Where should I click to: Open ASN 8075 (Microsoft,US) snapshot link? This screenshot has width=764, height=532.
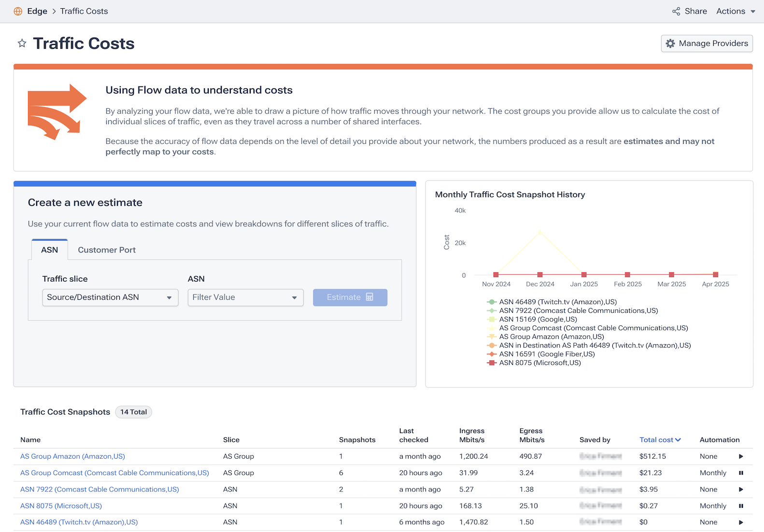[61, 505]
